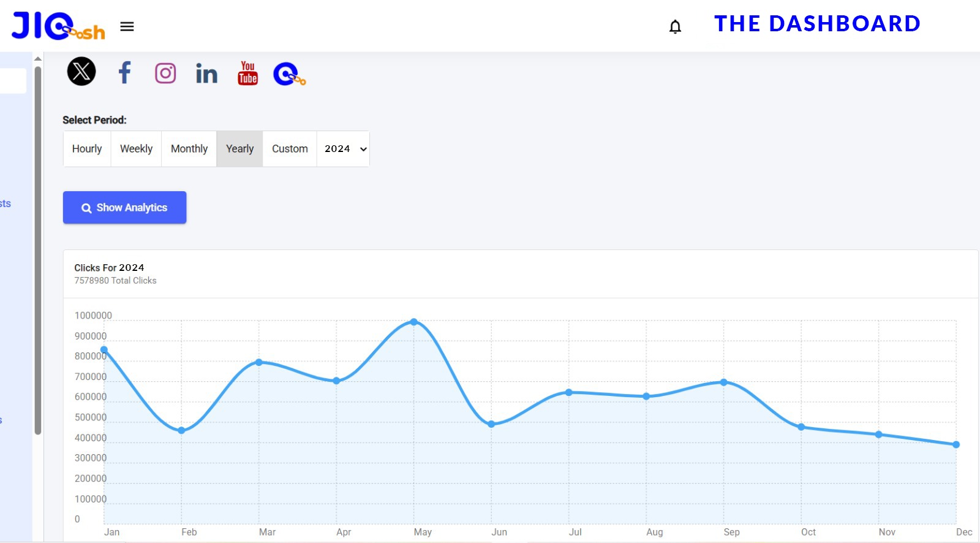Click THE DASHBOARD heading link
Screen dimensions: 980x543
[817, 24]
